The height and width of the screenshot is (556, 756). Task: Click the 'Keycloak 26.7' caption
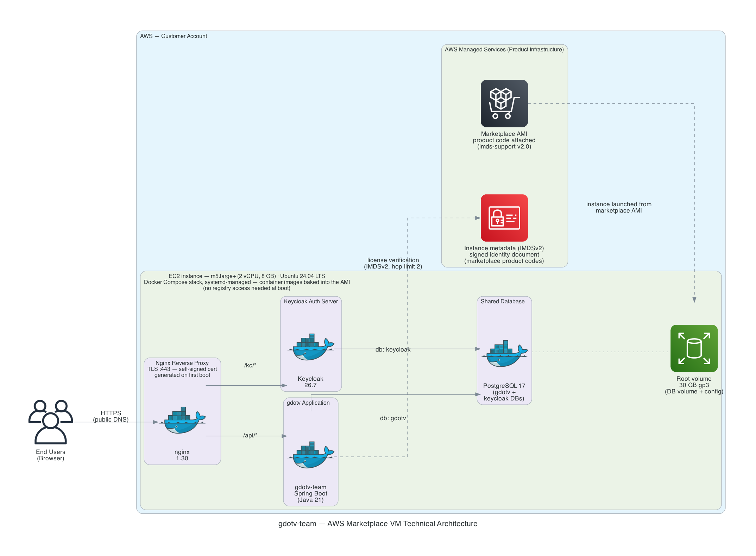click(310, 382)
